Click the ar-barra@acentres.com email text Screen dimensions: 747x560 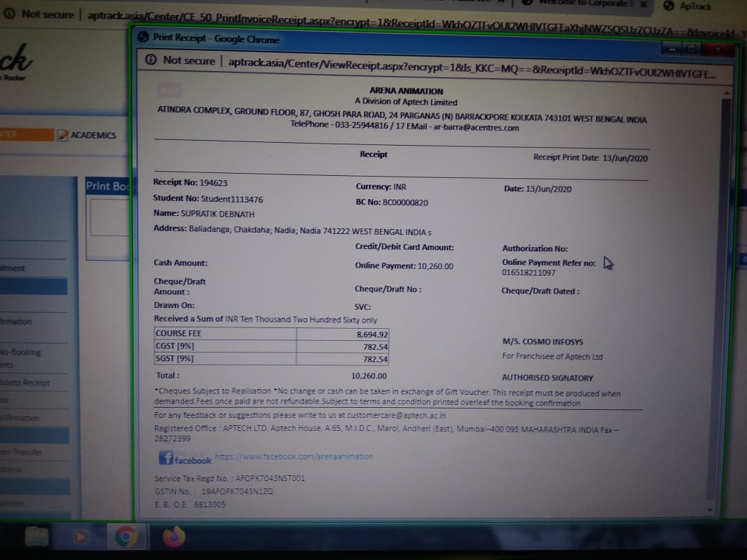pos(476,128)
